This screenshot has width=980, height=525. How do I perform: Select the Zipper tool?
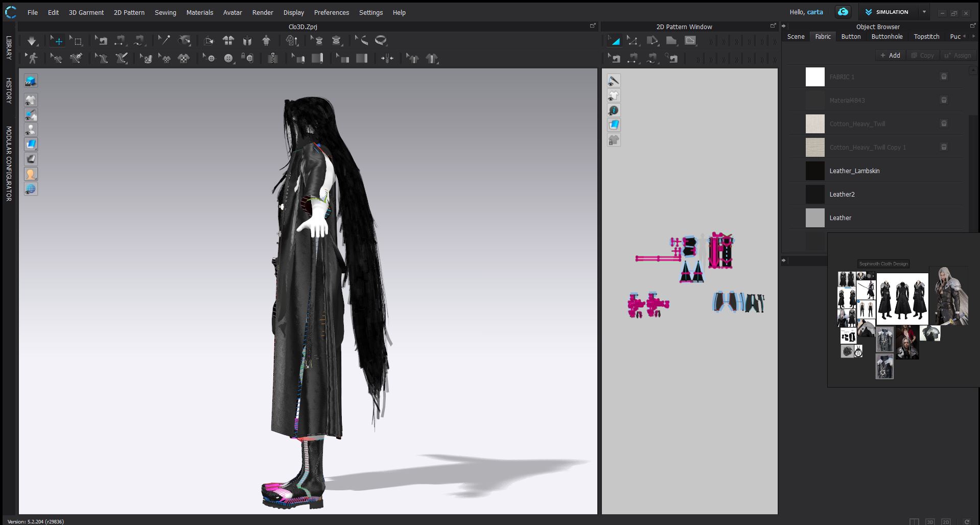coord(273,59)
